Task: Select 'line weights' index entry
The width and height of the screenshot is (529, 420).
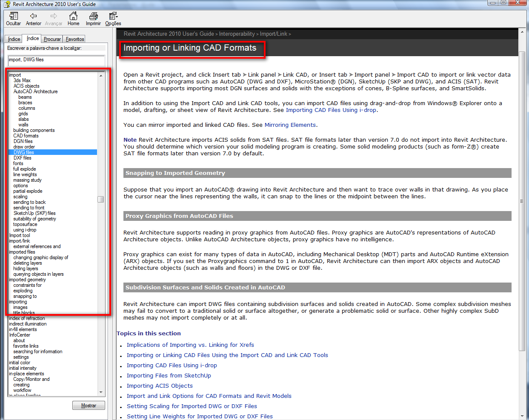Action: pos(25,174)
